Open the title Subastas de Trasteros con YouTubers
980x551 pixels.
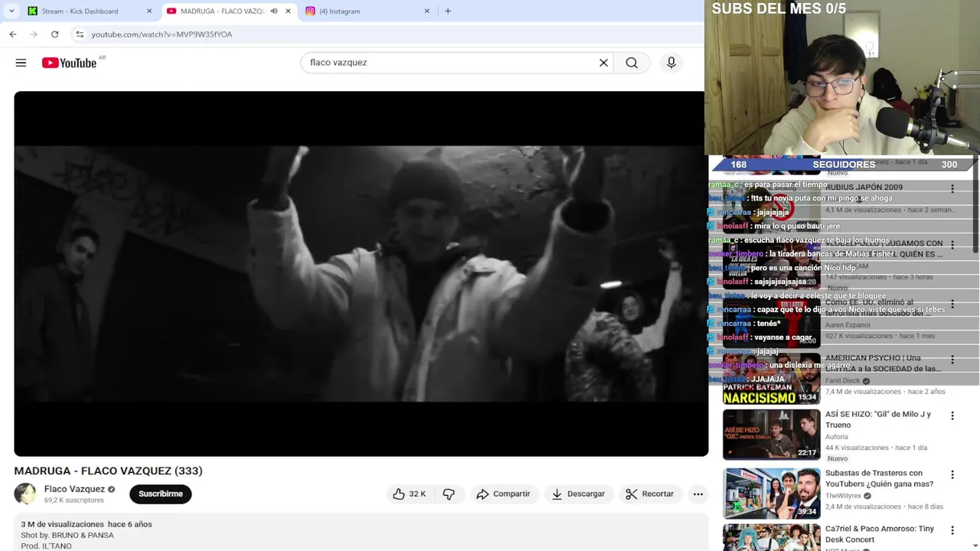point(879,478)
